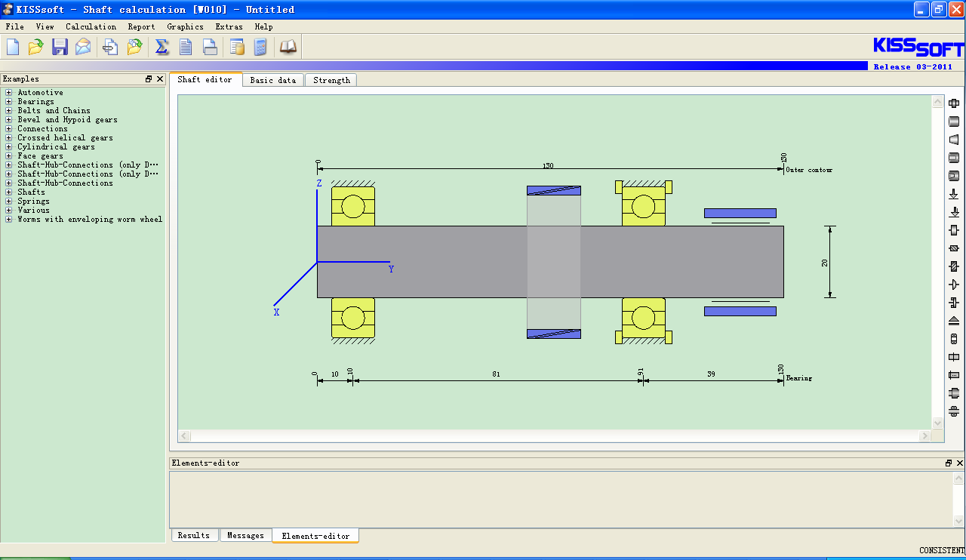Click the Open file folder icon

pos(35,47)
